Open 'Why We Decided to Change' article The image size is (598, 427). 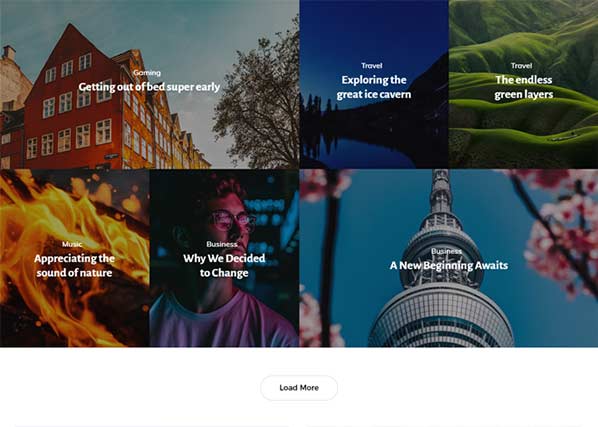click(x=224, y=266)
